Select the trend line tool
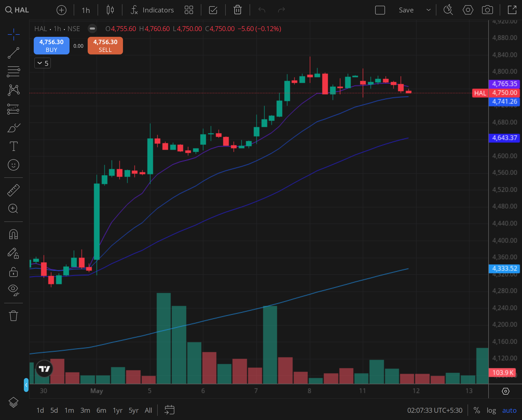 (13, 53)
